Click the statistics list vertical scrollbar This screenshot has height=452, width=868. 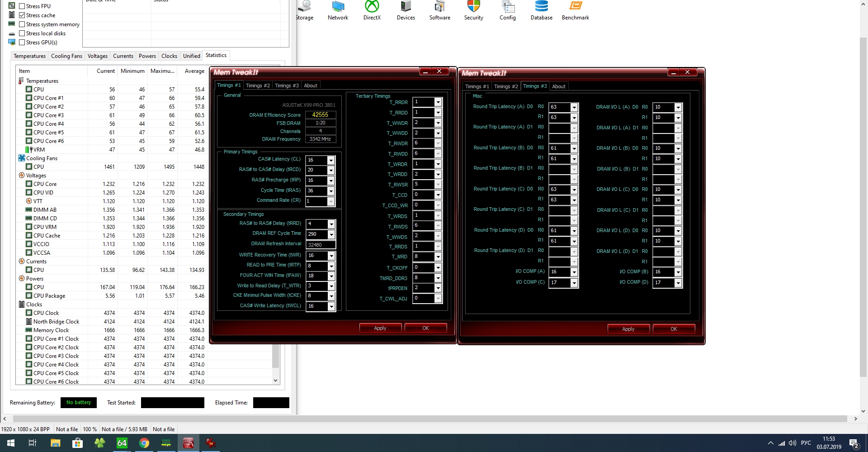(x=275, y=355)
